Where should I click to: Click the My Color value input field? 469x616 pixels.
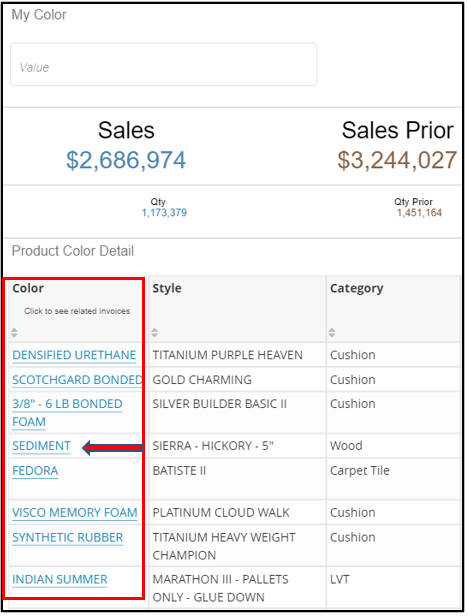click(163, 64)
